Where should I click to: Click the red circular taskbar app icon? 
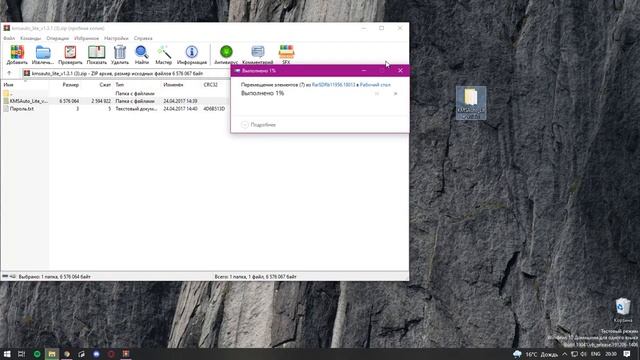[x=111, y=354]
